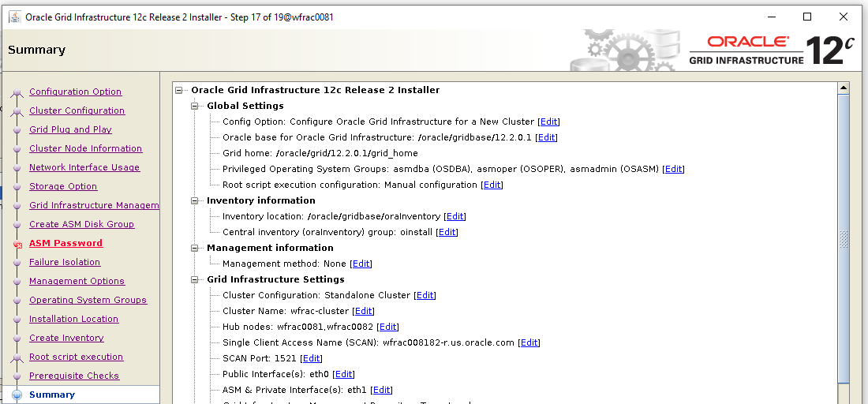Image resolution: width=868 pixels, height=404 pixels.
Task: Edit Root script execution configuration
Action: (x=492, y=185)
